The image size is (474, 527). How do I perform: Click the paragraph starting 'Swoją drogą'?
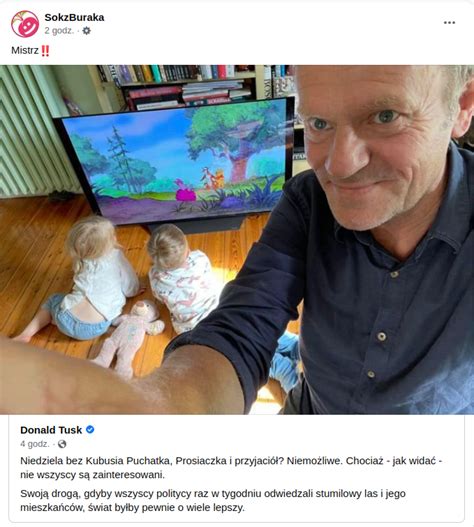click(x=213, y=500)
